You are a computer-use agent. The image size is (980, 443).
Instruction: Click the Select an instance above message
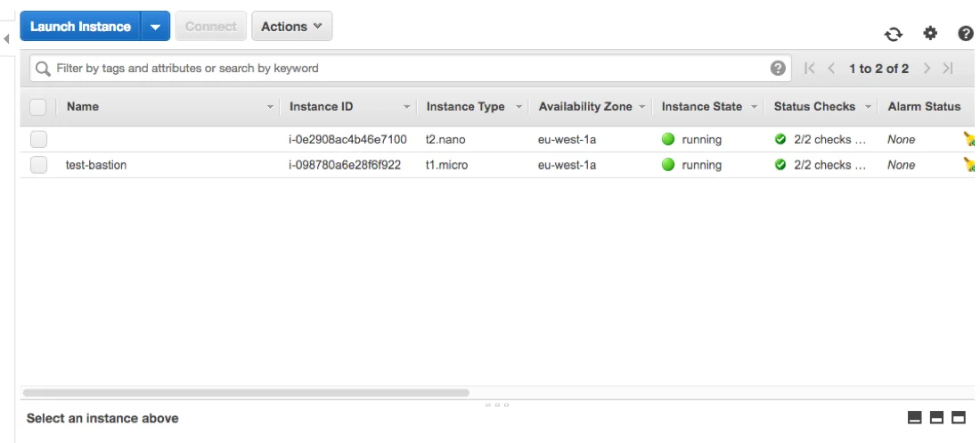tap(102, 418)
